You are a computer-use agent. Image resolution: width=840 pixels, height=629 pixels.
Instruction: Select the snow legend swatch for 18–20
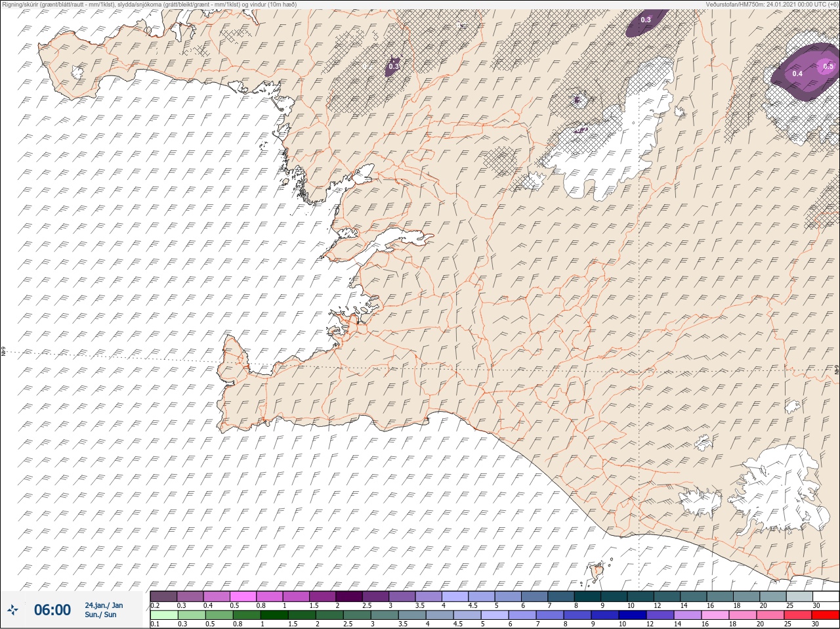[x=747, y=596]
